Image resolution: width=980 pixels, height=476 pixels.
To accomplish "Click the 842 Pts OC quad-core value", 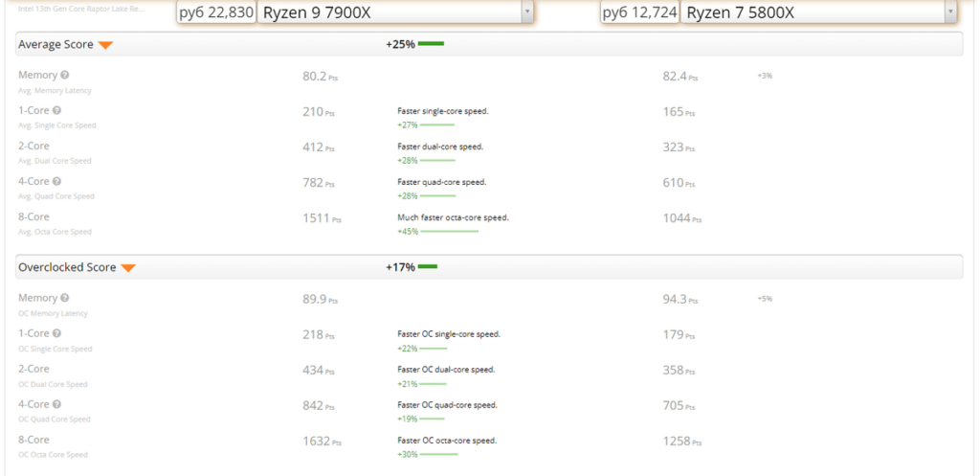I will tap(318, 407).
